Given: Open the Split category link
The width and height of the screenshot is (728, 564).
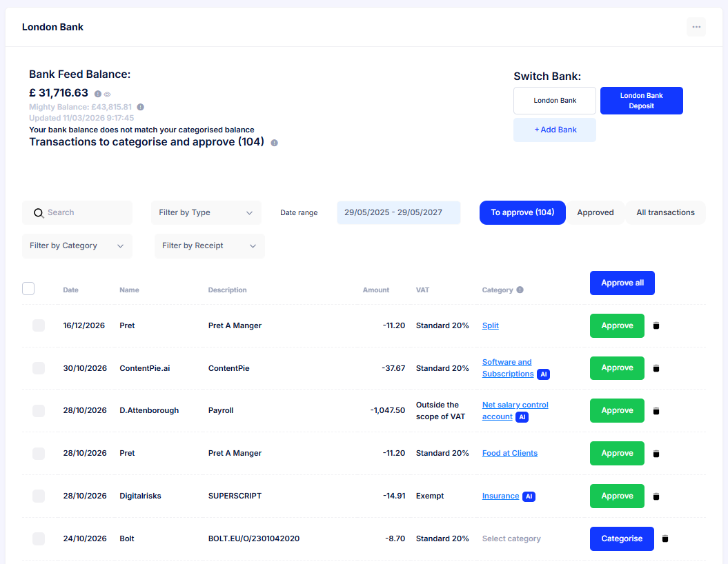Looking at the screenshot, I should [x=491, y=325].
